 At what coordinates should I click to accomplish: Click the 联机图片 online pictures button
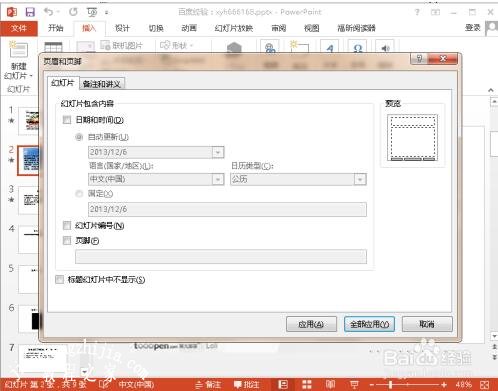[122, 45]
